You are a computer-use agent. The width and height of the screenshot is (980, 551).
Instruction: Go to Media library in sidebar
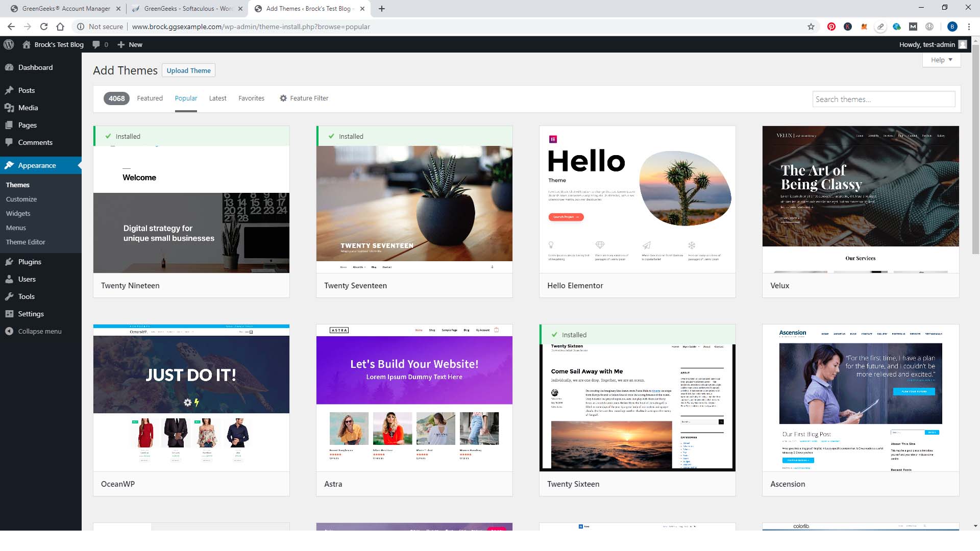[28, 108]
